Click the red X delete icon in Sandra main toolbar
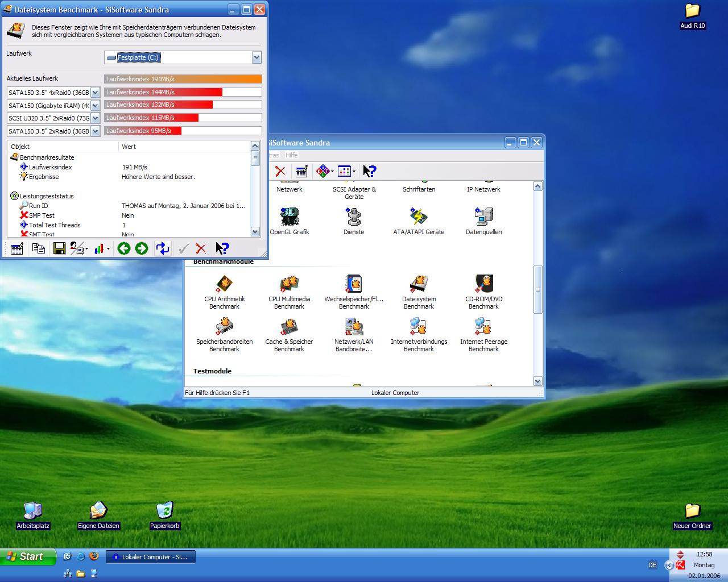 [x=280, y=171]
